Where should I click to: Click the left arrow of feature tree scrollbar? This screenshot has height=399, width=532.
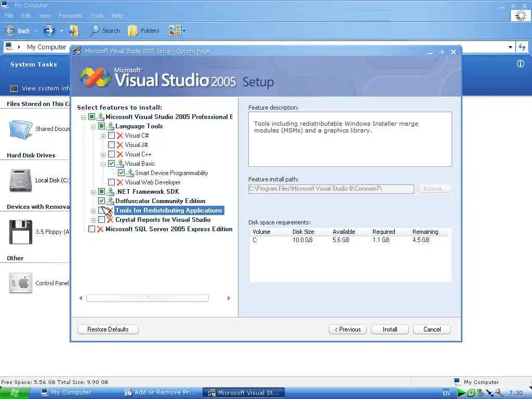(x=81, y=298)
